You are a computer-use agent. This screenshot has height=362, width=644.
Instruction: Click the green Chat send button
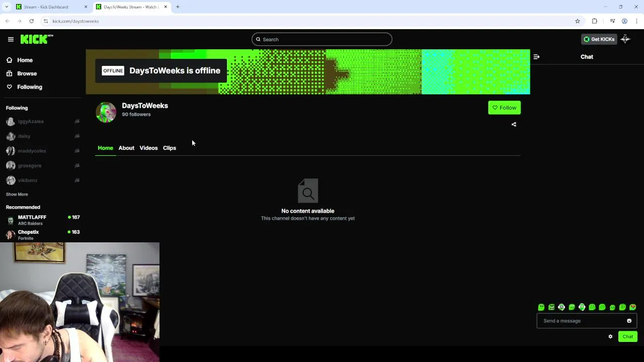[x=627, y=337]
